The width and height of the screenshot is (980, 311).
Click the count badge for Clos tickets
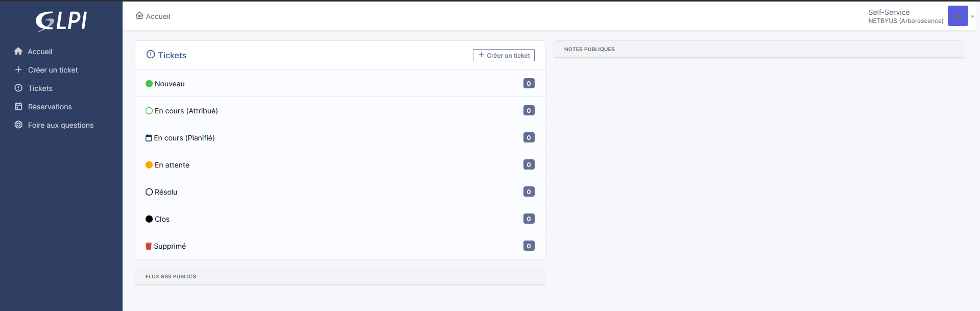click(x=529, y=219)
